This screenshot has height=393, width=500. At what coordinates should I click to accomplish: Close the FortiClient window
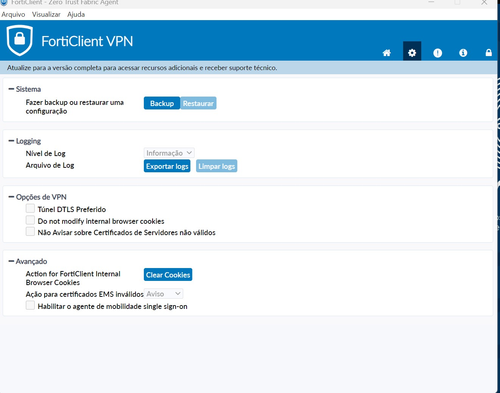click(x=484, y=2)
